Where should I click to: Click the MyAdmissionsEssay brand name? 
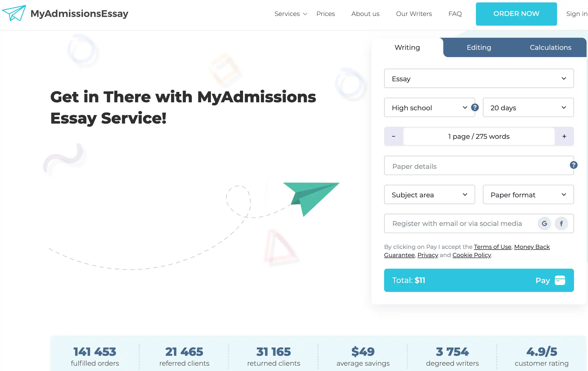[79, 14]
